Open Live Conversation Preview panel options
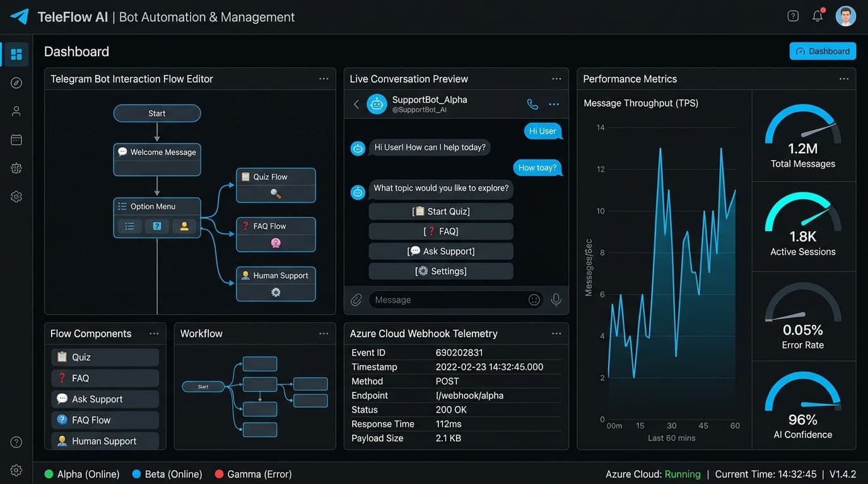The width and height of the screenshot is (868, 484). (556, 79)
